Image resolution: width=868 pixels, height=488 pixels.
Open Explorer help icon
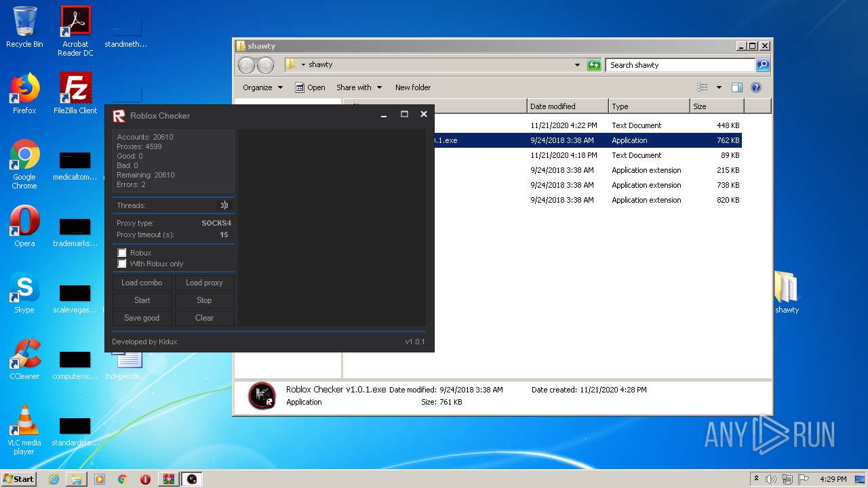click(x=756, y=87)
